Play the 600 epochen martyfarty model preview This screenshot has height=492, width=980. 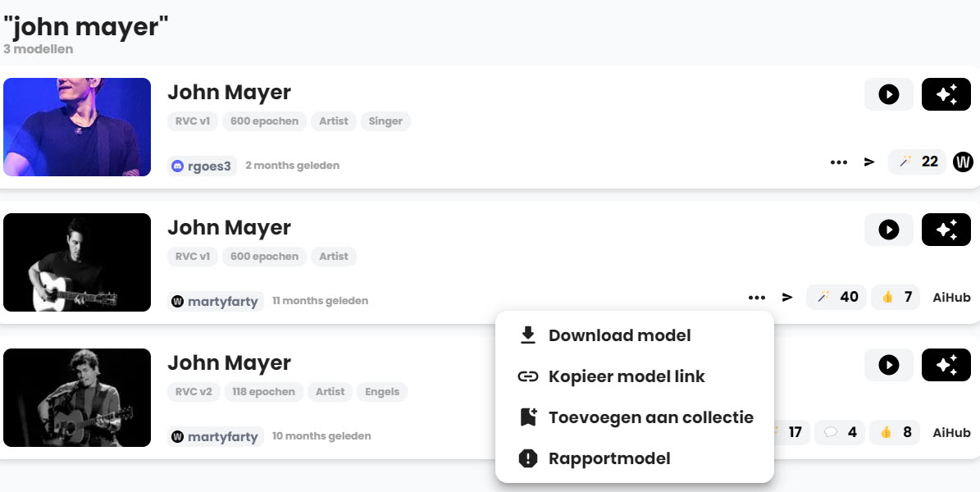tap(888, 230)
